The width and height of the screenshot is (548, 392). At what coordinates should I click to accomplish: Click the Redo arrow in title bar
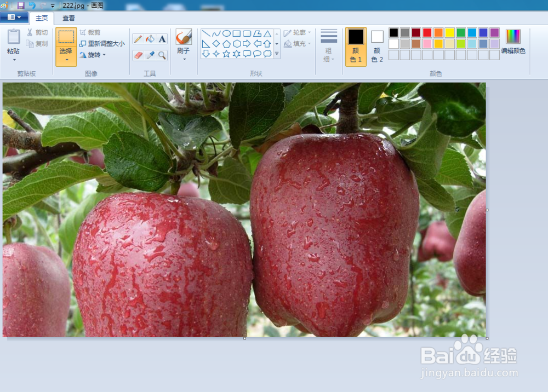point(43,5)
